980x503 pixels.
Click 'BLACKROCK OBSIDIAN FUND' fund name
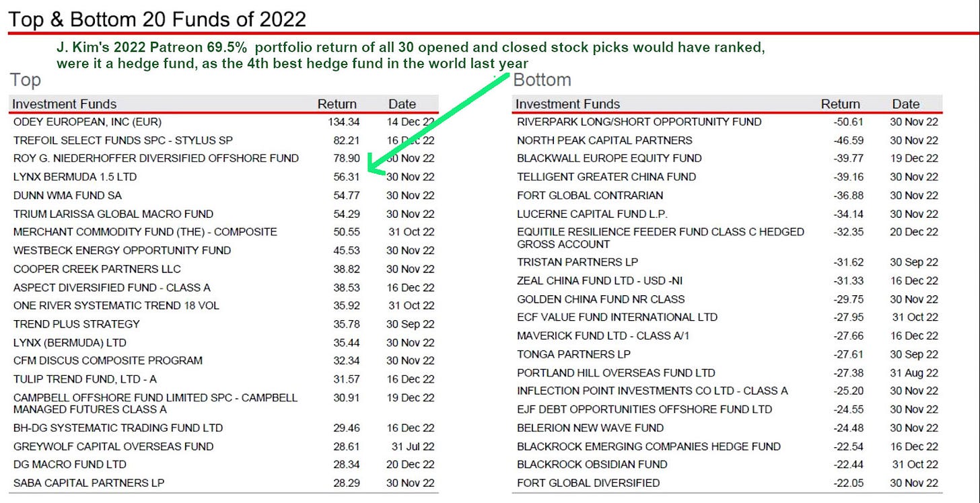pos(592,464)
